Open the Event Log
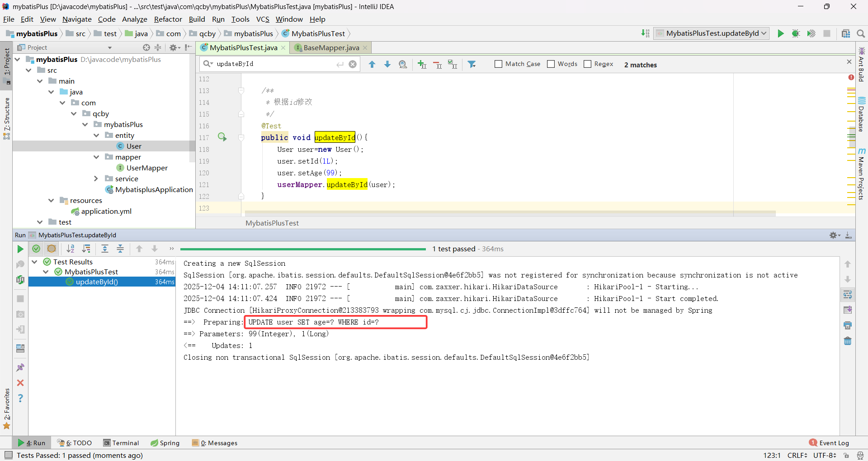 click(x=829, y=443)
